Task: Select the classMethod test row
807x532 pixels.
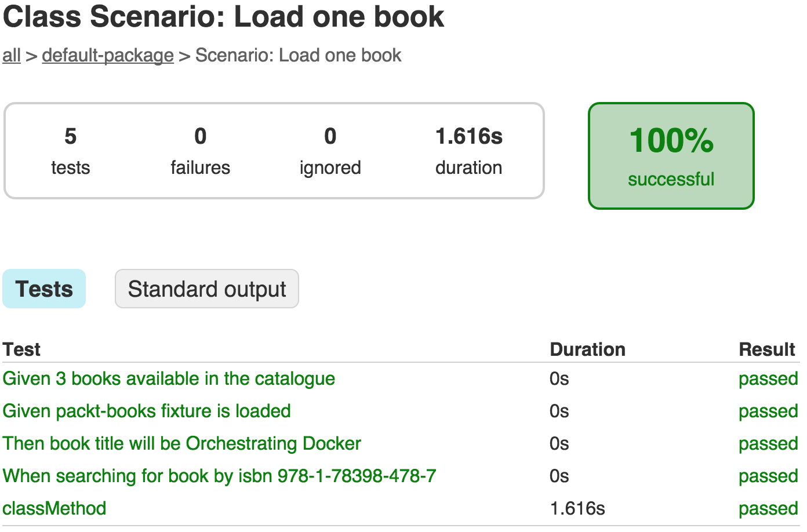Action: coord(401,508)
